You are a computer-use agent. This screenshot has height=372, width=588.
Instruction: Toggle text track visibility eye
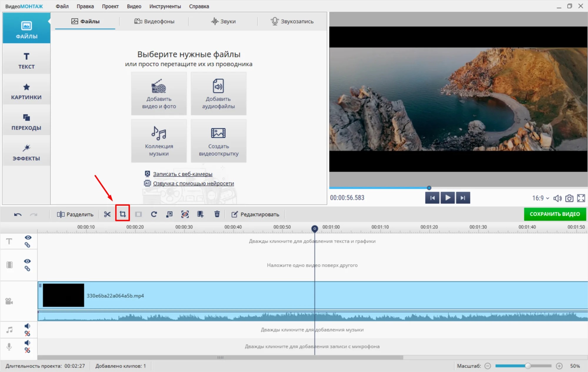pos(28,237)
